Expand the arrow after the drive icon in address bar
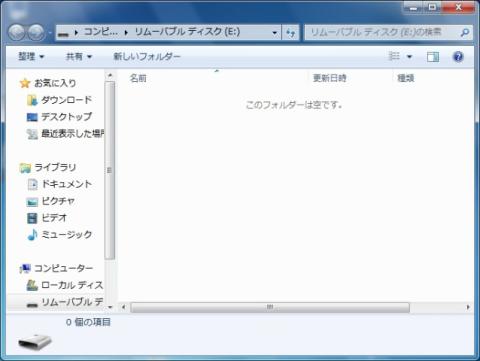The width and height of the screenshot is (480, 361). coord(76,33)
